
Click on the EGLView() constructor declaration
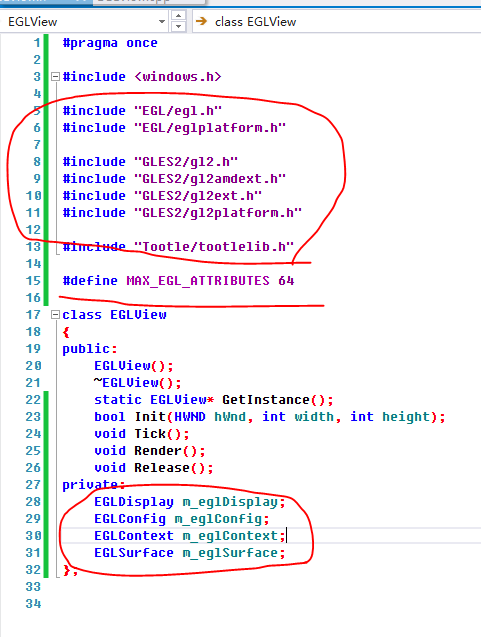pyautogui.click(x=134, y=366)
